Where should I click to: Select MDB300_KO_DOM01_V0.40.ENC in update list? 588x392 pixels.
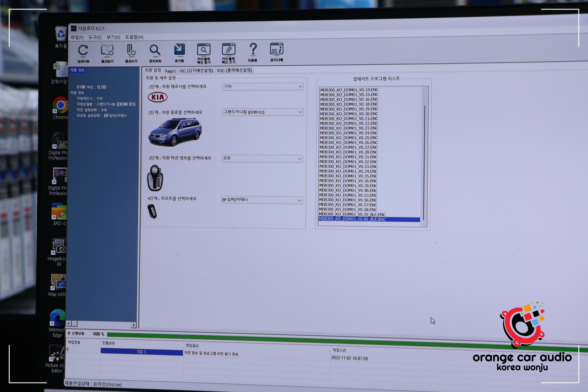tap(348, 191)
